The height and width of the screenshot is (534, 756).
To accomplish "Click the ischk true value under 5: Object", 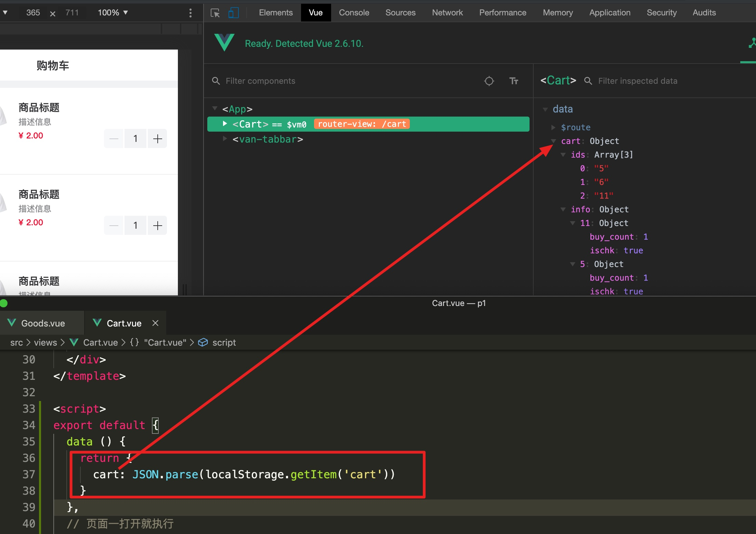I will tap(633, 291).
